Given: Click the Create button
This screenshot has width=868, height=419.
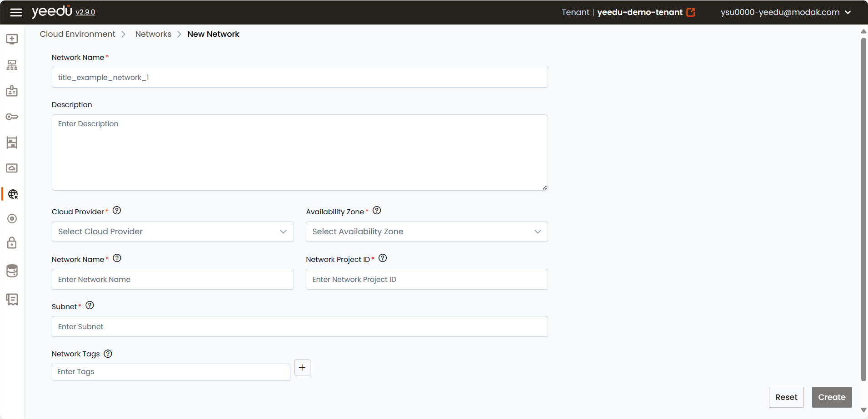Looking at the screenshot, I should [x=832, y=397].
